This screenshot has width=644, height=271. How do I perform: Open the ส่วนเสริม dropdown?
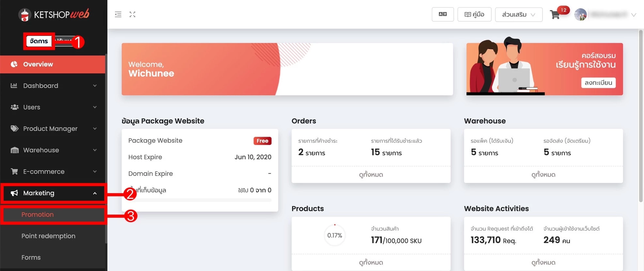[518, 14]
